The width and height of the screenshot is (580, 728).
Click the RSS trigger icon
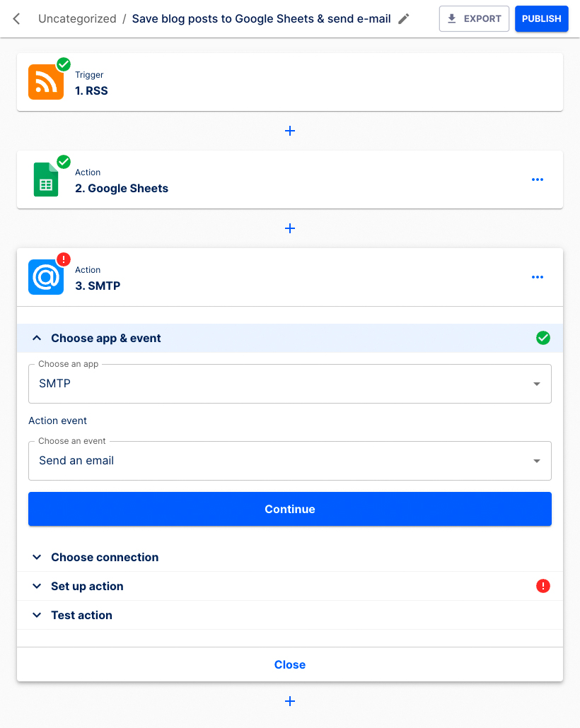tap(45, 82)
